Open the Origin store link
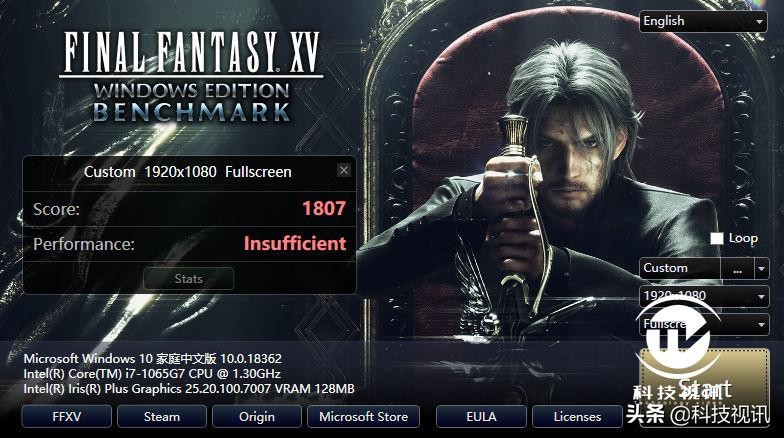Image resolution: width=784 pixels, height=438 pixels. pos(256,416)
